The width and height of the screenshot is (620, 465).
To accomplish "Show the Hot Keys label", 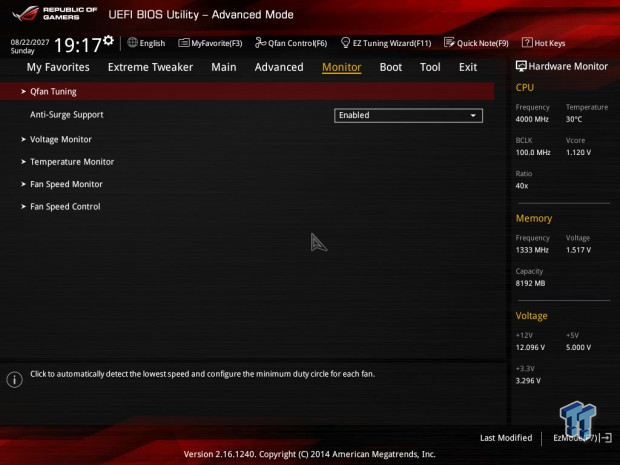I will click(550, 43).
